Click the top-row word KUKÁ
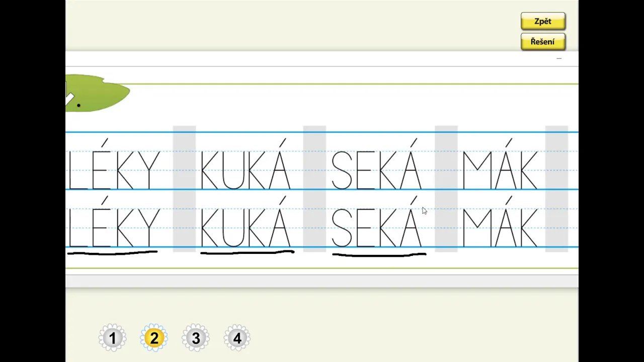 click(x=246, y=164)
